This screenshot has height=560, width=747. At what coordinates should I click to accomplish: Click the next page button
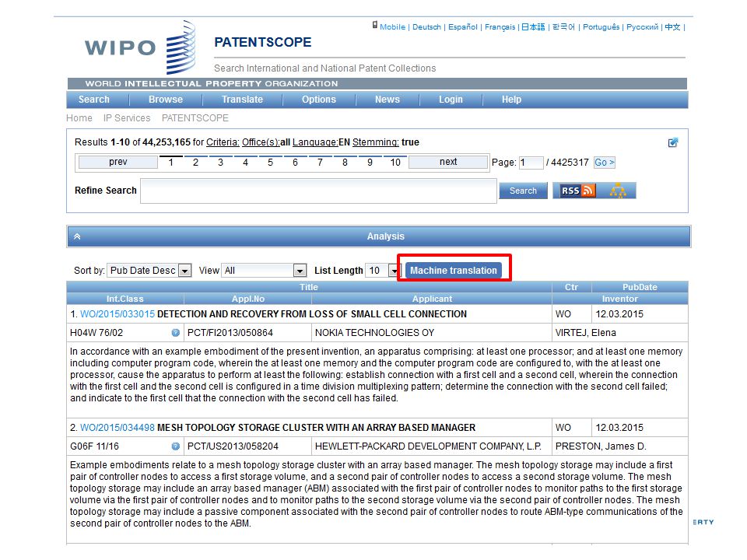click(x=448, y=162)
